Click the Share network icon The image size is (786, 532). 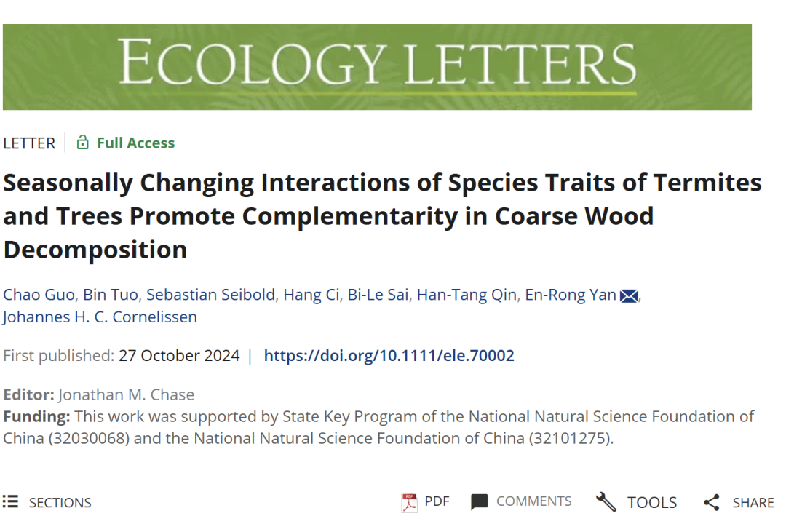711,503
